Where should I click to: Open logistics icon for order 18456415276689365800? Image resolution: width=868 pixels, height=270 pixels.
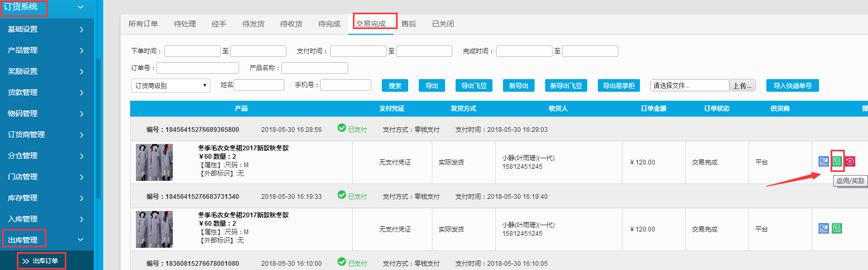click(x=824, y=161)
